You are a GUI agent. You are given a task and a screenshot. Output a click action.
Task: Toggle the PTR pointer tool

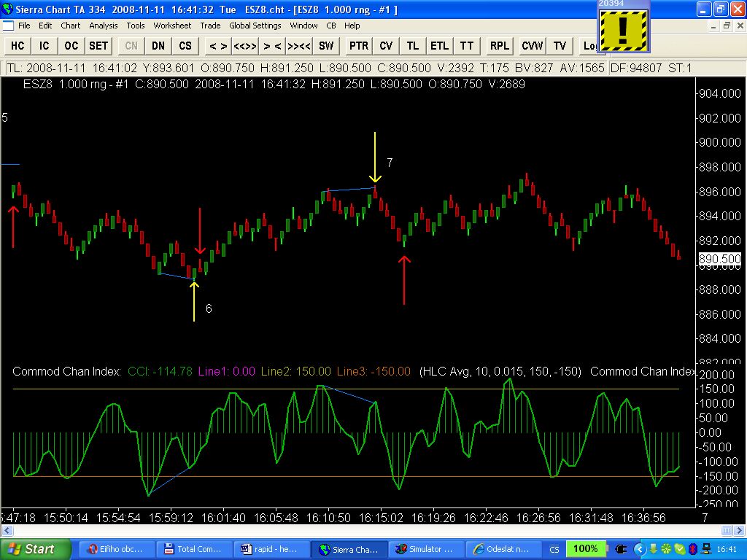click(359, 46)
